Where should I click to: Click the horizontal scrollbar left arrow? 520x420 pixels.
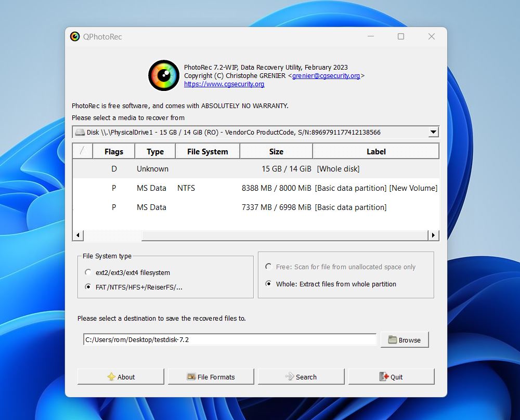pyautogui.click(x=78, y=235)
